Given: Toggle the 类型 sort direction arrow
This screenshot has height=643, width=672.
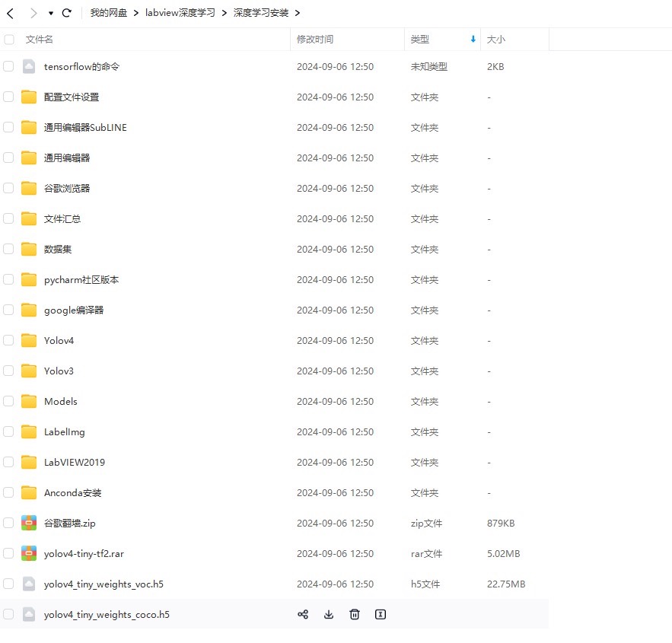Looking at the screenshot, I should [473, 40].
